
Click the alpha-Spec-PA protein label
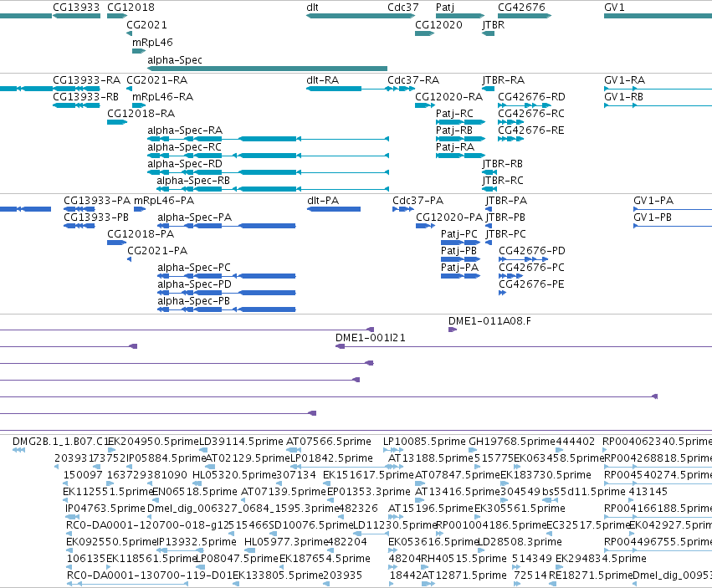coord(194,217)
